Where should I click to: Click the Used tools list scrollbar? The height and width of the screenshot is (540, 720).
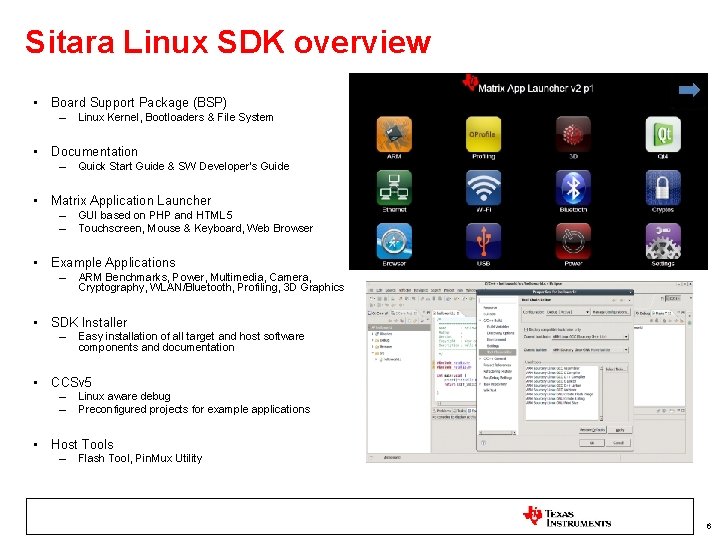602,394
